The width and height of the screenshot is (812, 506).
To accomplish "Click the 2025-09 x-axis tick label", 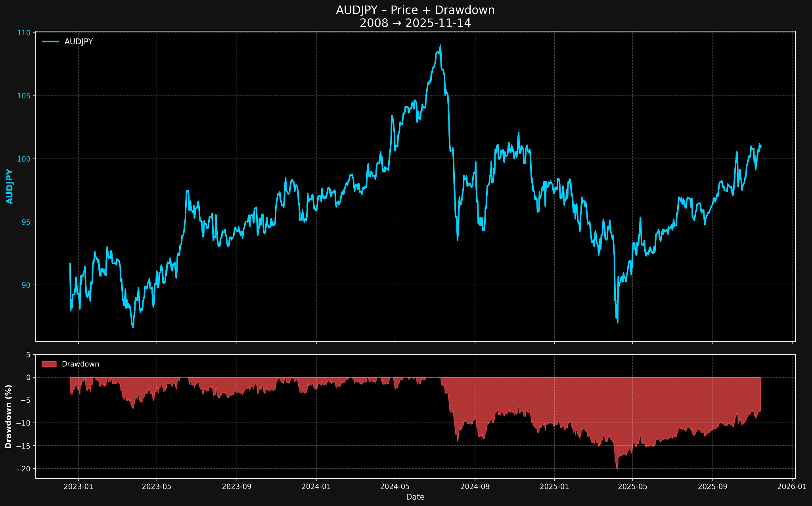I will [713, 487].
